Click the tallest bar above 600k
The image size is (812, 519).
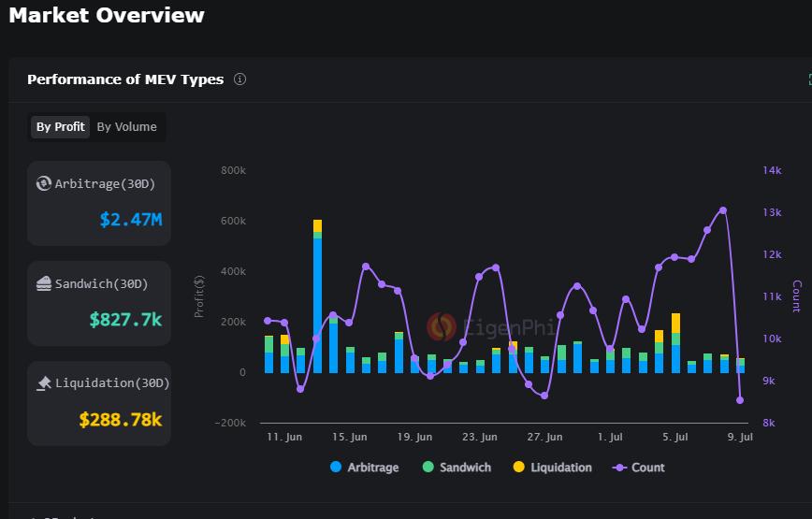click(317, 296)
